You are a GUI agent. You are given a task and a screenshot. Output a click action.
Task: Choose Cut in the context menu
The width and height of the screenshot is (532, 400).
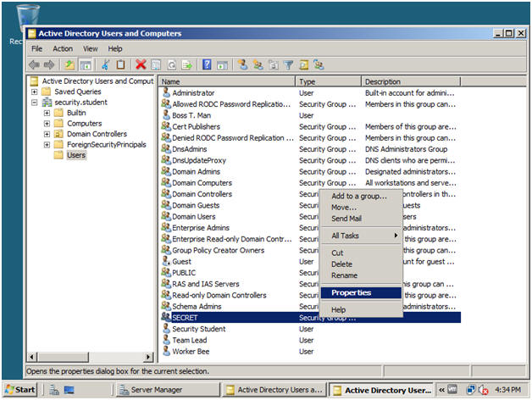361,253
